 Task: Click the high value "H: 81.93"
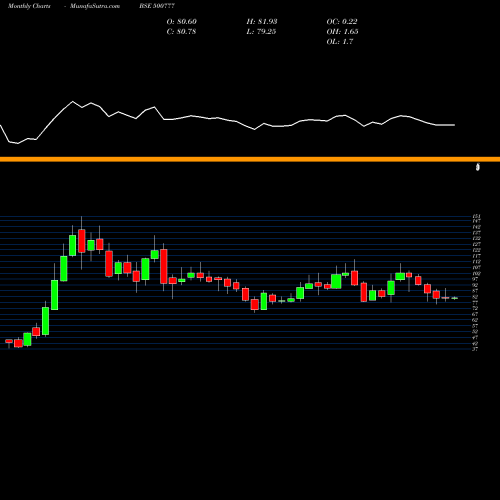[262, 21]
